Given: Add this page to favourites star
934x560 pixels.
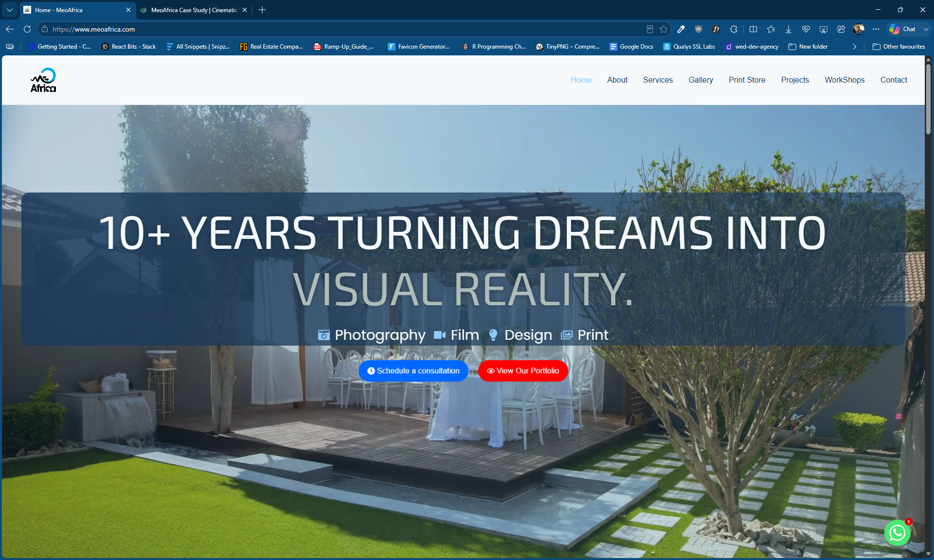Looking at the screenshot, I should pyautogui.click(x=664, y=29).
